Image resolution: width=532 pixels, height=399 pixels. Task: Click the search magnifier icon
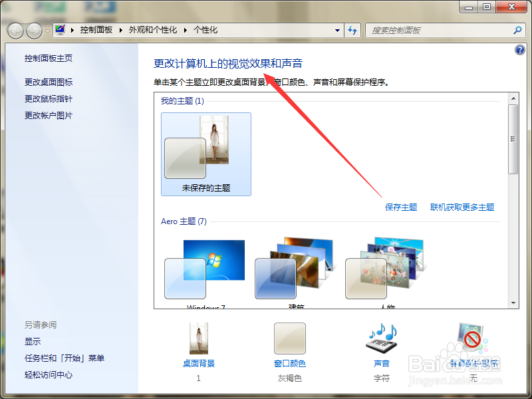point(517,30)
